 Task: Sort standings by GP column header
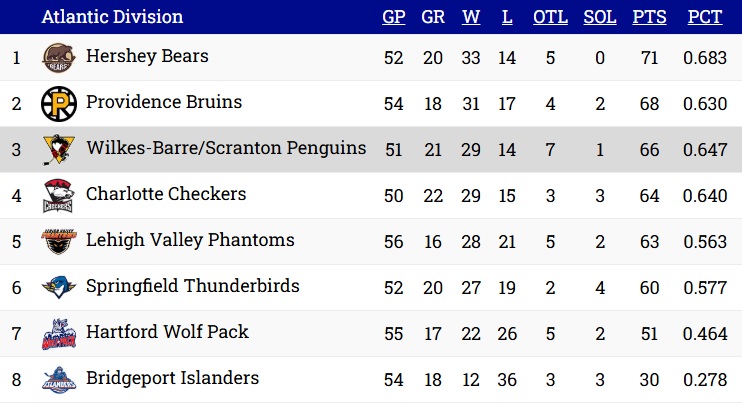coord(394,17)
